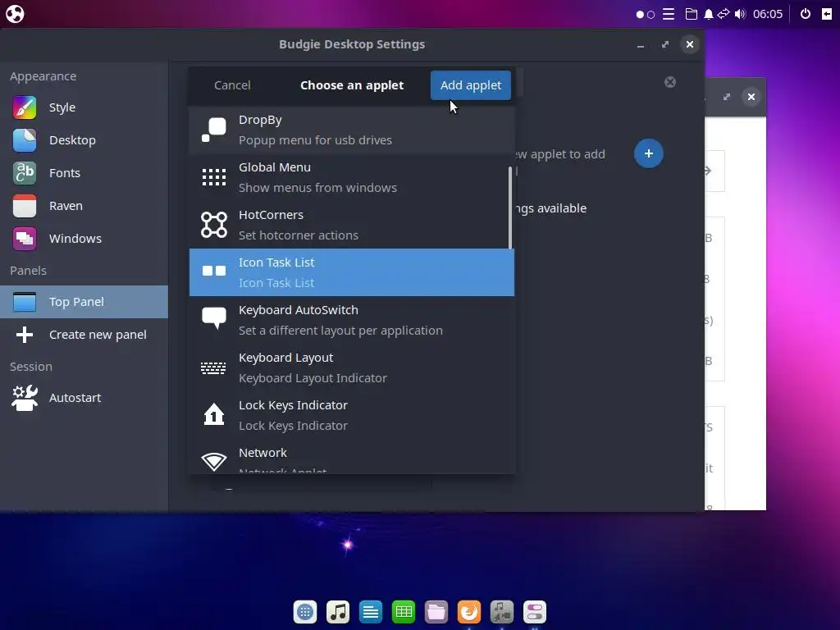Open Windows settings in sidebar
The height and width of the screenshot is (630, 840).
[x=84, y=239]
